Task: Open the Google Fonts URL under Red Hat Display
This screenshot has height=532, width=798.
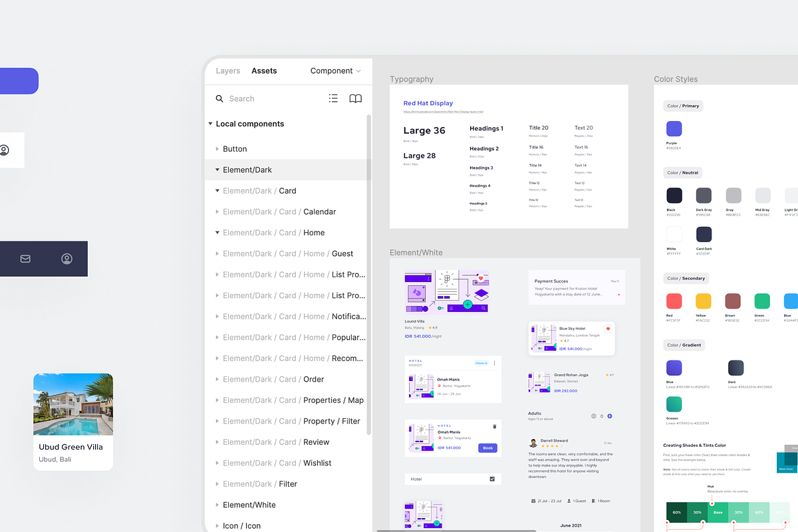Action: 443,112
